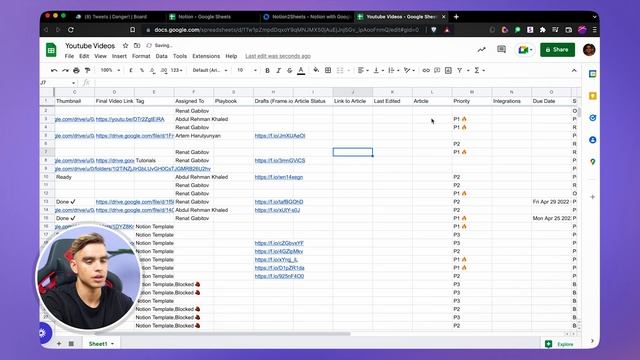
Task: Select the Paint format tool
Action: (87, 71)
